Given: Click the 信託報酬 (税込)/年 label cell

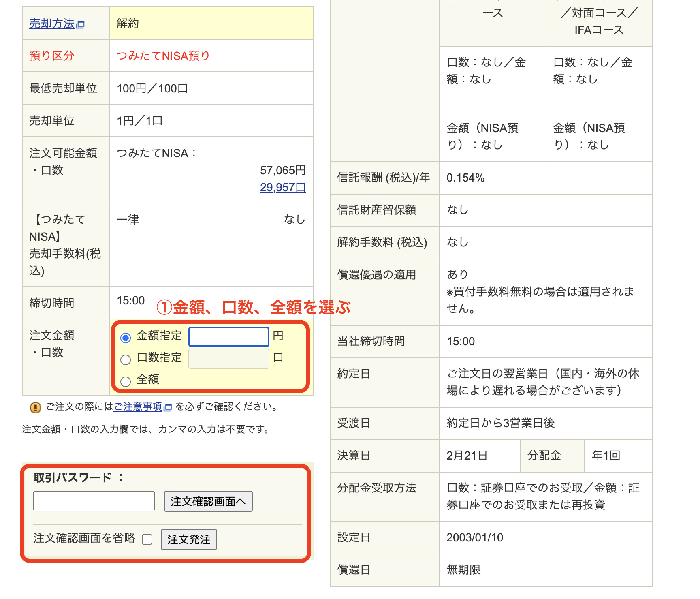Looking at the screenshot, I should click(x=385, y=178).
